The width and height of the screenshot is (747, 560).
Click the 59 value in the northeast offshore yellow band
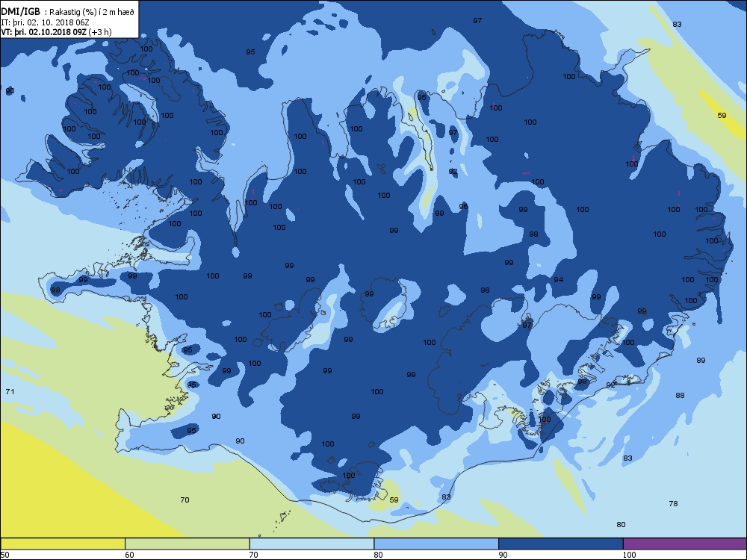click(722, 115)
